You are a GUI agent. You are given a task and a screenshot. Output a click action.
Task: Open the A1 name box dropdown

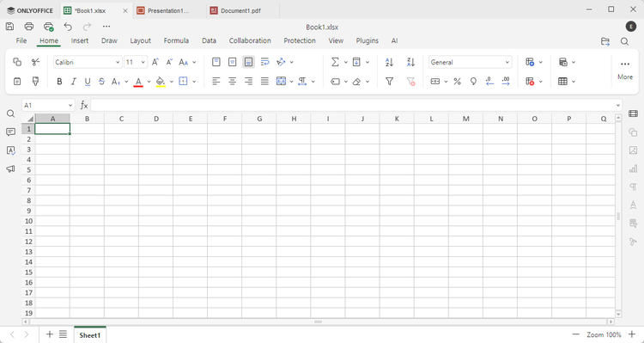(70, 106)
